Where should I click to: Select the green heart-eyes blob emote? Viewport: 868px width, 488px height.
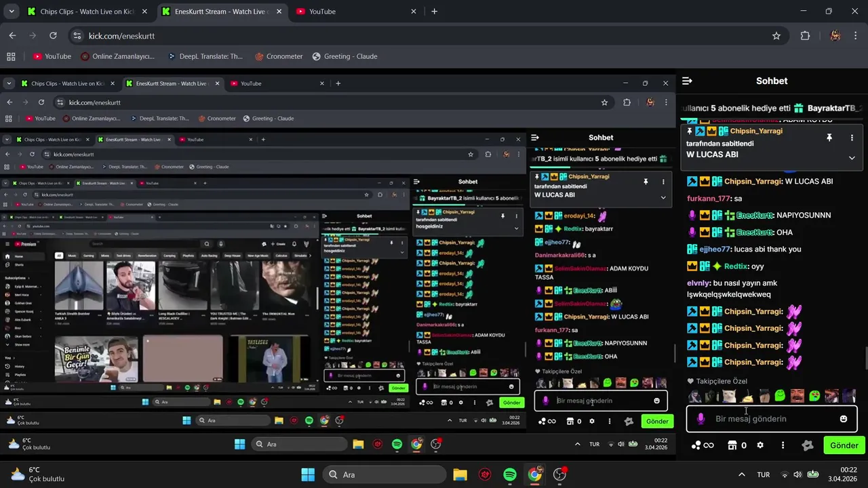pyautogui.click(x=814, y=396)
